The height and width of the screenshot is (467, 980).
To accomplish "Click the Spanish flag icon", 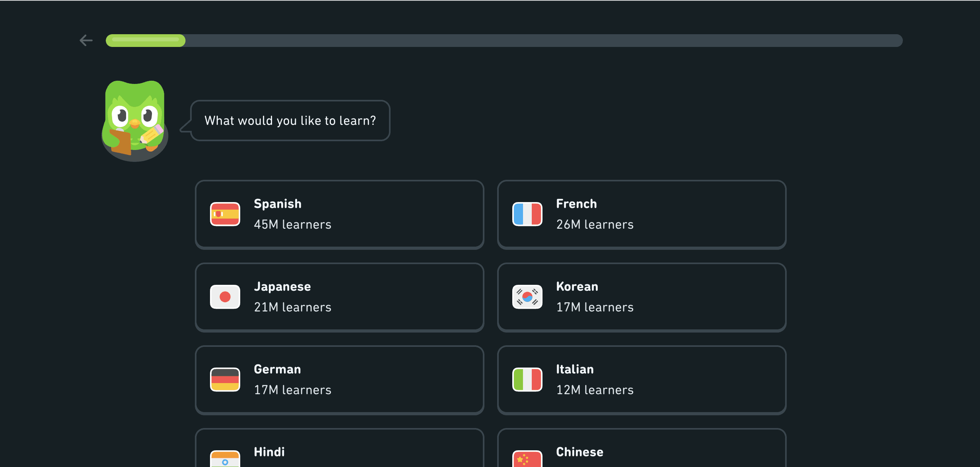I will click(225, 214).
